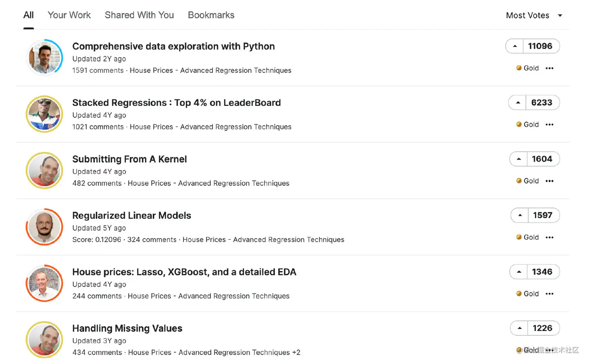Upvote Regularized Linear Models notebook
This screenshot has width=589, height=364.
click(520, 215)
